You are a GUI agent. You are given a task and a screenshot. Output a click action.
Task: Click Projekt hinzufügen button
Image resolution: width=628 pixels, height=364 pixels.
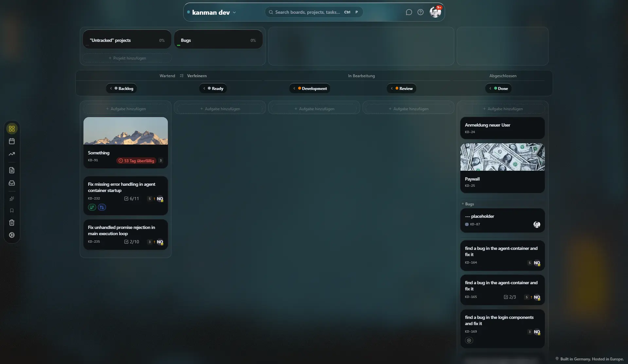tap(127, 58)
